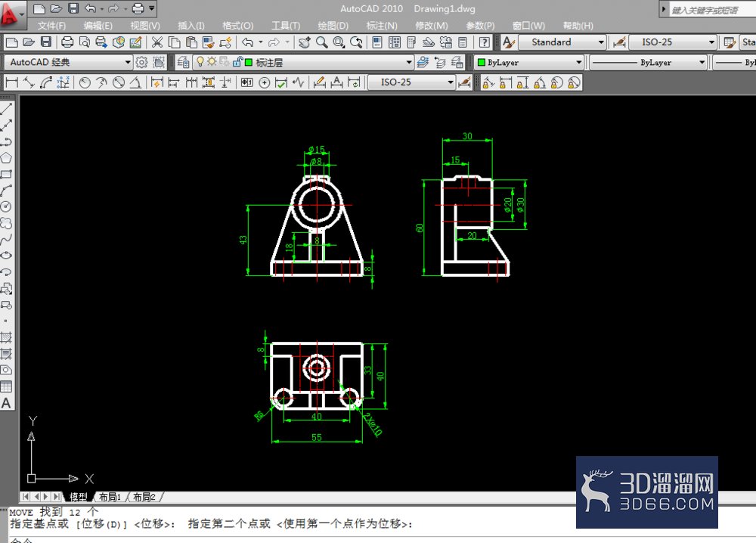Click the green ByLayer color swatch
The height and width of the screenshot is (543, 756).
click(x=481, y=62)
